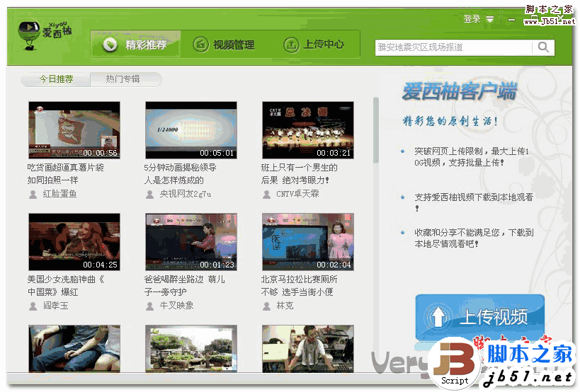Click the user icon beside 牛叉映象
Image resolution: width=580 pixels, height=392 pixels.
point(150,306)
